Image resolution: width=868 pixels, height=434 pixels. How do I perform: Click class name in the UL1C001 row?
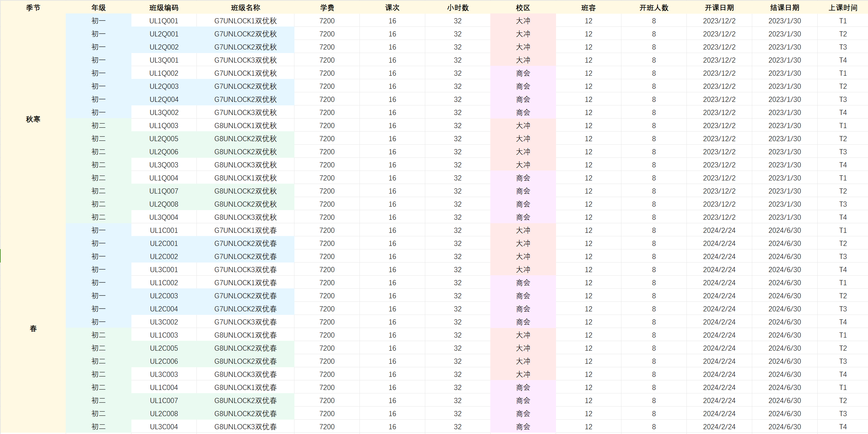245,230
